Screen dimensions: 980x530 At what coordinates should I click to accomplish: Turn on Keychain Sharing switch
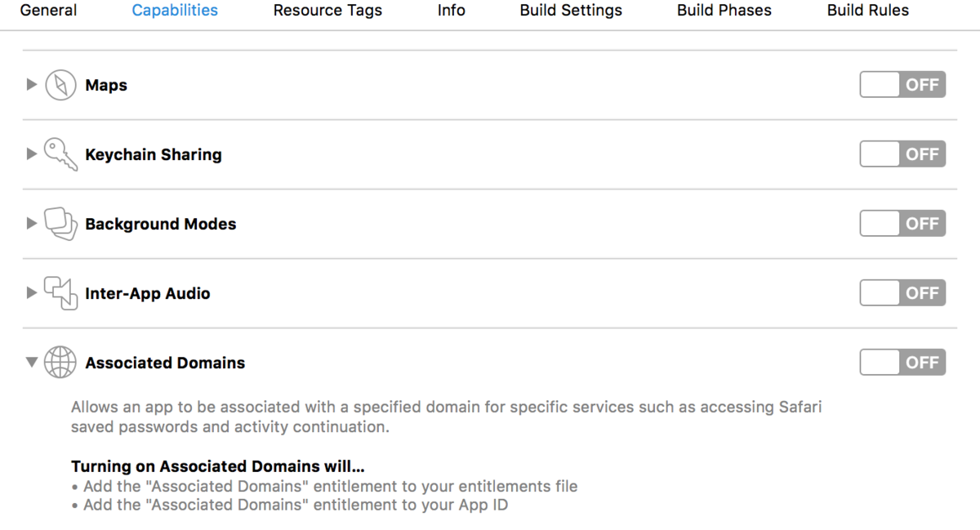point(902,154)
